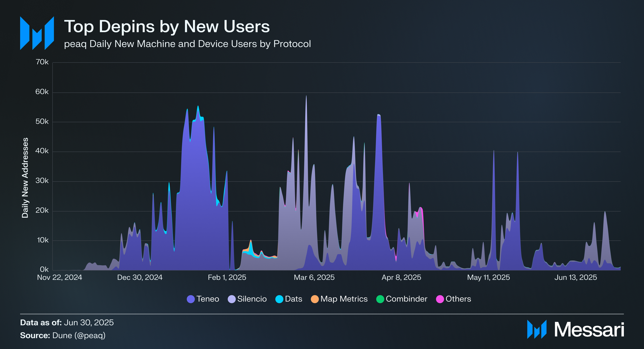Click the Combinder green legend dot

pyautogui.click(x=380, y=299)
